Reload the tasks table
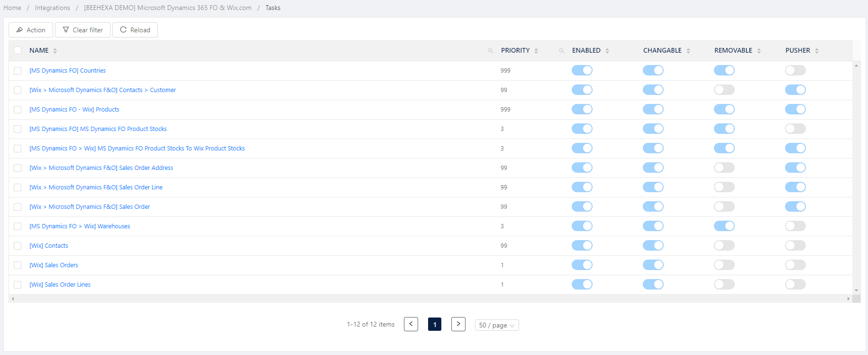The image size is (868, 355). coord(135,30)
